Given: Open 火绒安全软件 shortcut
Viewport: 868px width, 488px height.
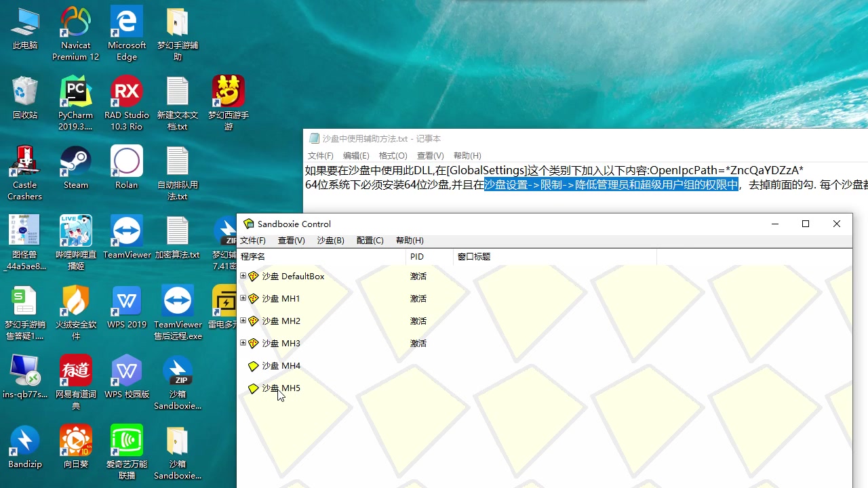Looking at the screenshot, I should point(75,313).
